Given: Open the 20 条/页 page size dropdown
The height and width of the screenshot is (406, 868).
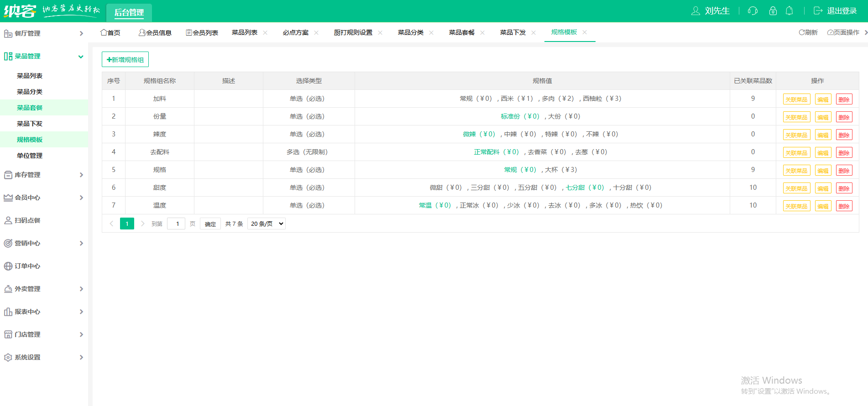Looking at the screenshot, I should 267,224.
